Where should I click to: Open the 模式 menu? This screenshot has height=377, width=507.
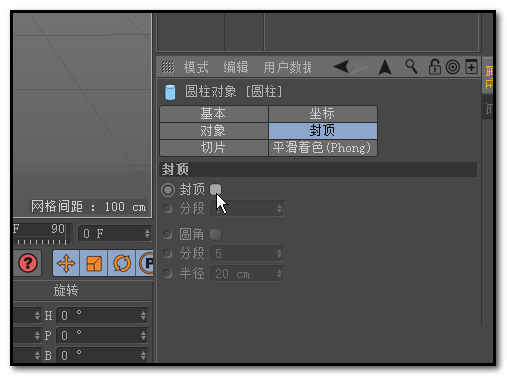[x=196, y=67]
